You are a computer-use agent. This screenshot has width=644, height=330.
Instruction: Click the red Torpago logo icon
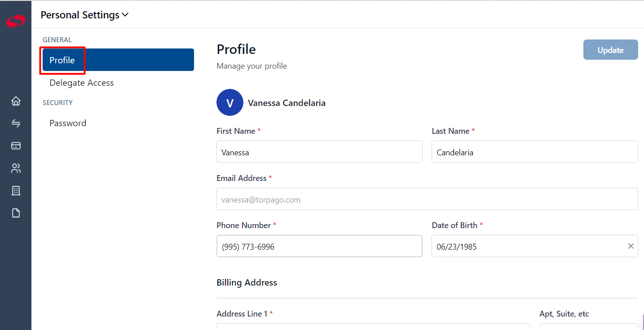(16, 21)
